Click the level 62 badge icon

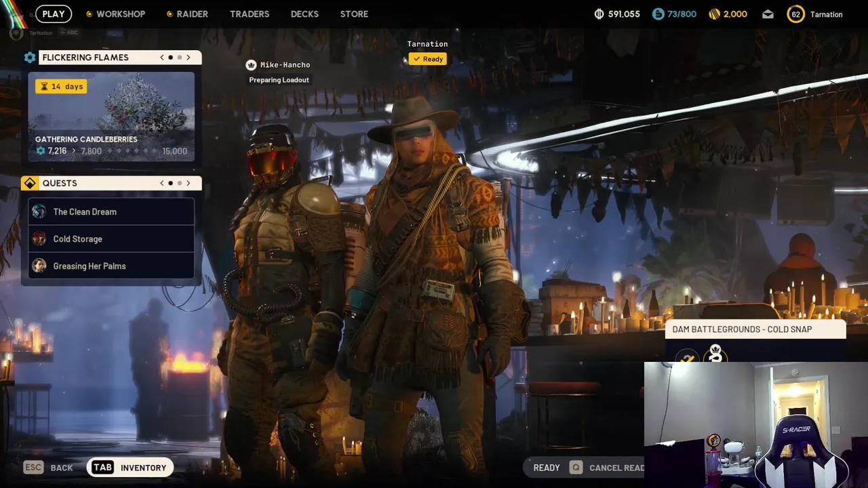pyautogui.click(x=795, y=14)
